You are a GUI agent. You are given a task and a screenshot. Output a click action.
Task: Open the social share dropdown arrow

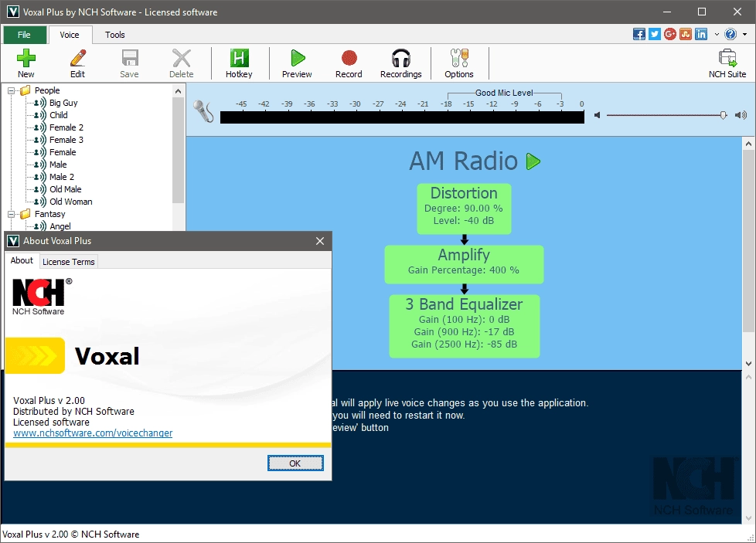[x=717, y=34]
